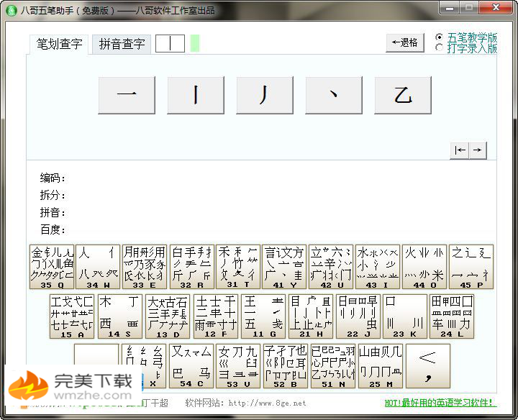Click the horizontal stroke 一 button
This screenshot has width=518, height=420.
click(127, 96)
